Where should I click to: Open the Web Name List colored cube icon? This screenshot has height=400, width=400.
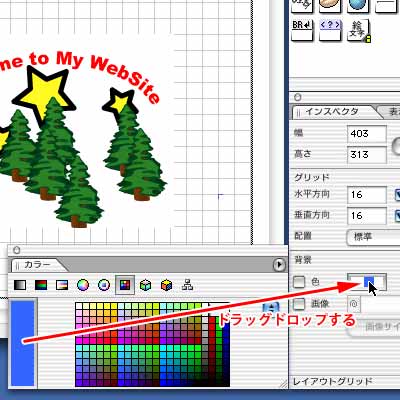click(x=167, y=285)
